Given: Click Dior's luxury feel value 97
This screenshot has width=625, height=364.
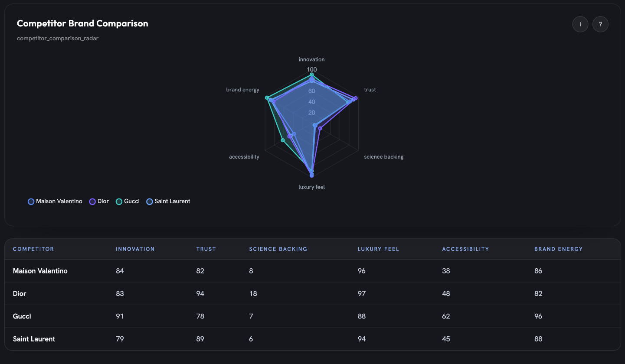Looking at the screenshot, I should [362, 293].
